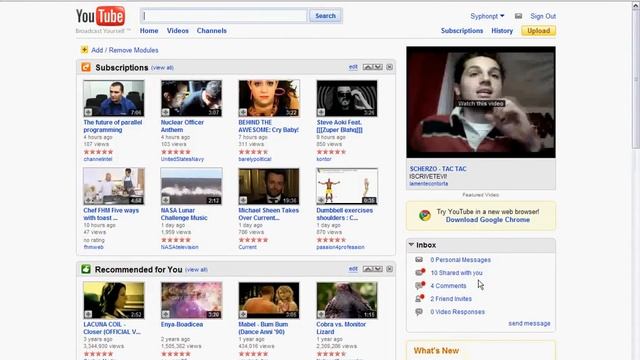640x360 pixels.
Task: Click edit in Subscriptions module header
Action: pyautogui.click(x=353, y=67)
